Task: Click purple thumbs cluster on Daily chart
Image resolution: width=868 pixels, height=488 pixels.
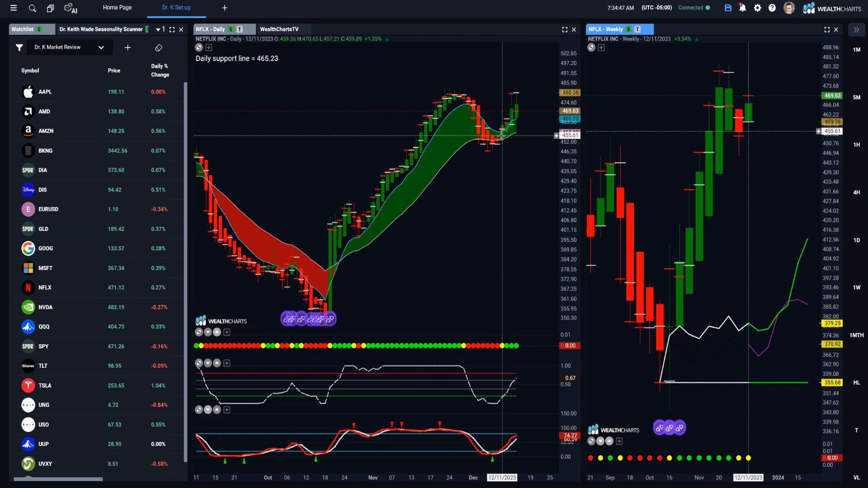Action: pos(308,319)
